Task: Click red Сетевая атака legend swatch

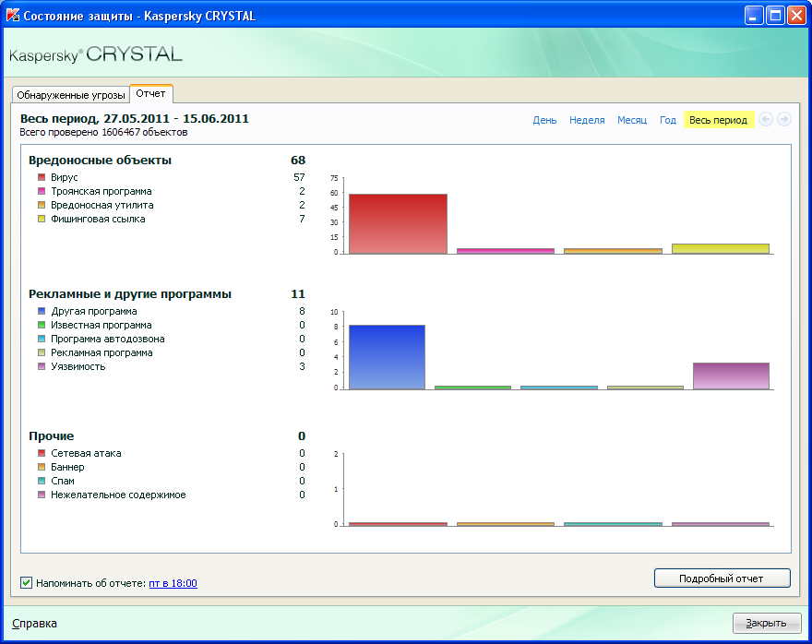Action: pos(42,453)
